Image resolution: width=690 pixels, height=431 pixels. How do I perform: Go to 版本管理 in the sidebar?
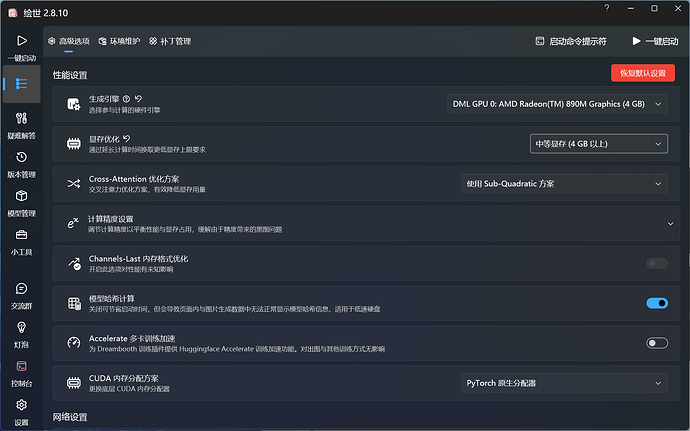tap(21, 162)
